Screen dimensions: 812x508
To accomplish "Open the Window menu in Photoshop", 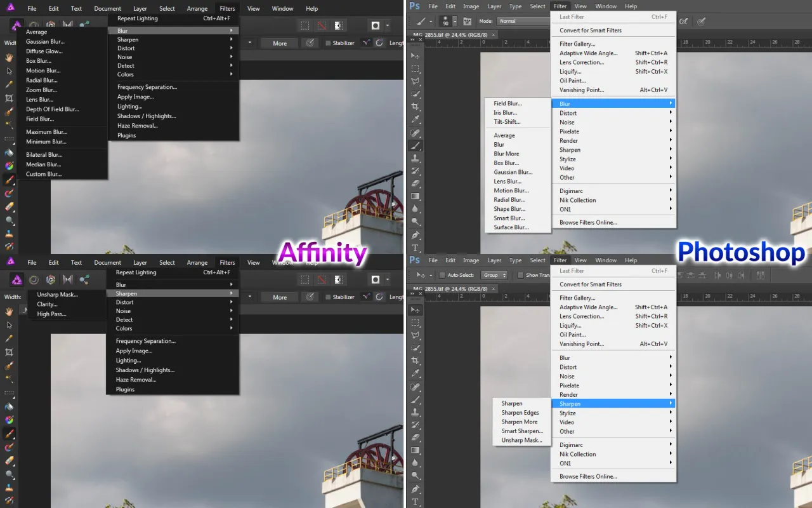I will [x=606, y=6].
